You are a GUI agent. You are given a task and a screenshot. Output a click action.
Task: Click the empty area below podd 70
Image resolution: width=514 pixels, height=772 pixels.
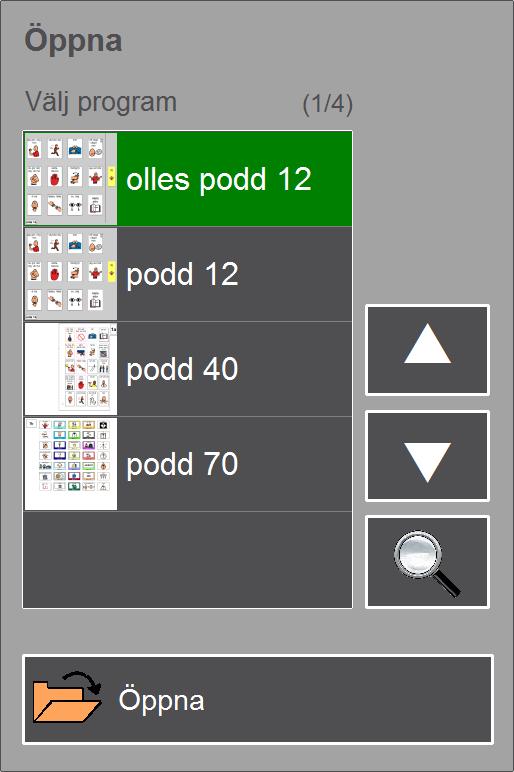188,560
